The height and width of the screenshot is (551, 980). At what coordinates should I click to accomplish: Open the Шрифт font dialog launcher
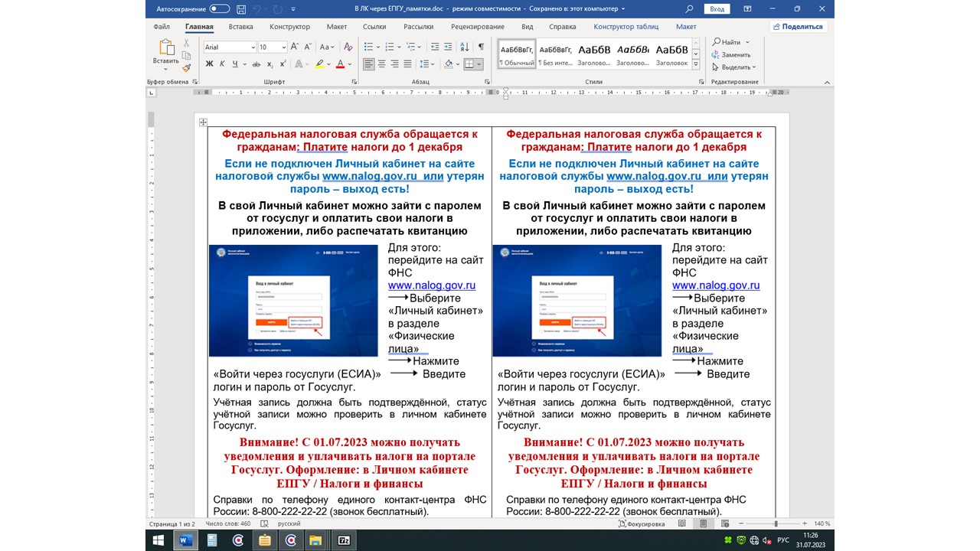coord(354,81)
